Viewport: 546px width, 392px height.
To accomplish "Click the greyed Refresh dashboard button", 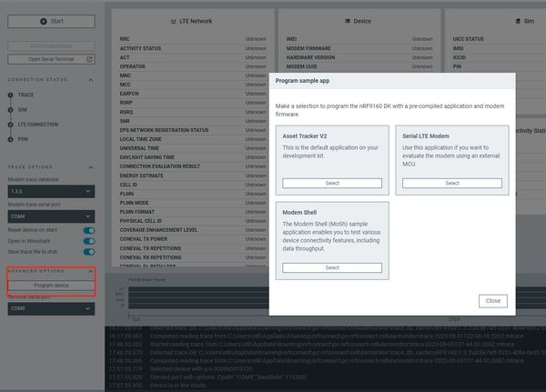I will coord(51,46).
